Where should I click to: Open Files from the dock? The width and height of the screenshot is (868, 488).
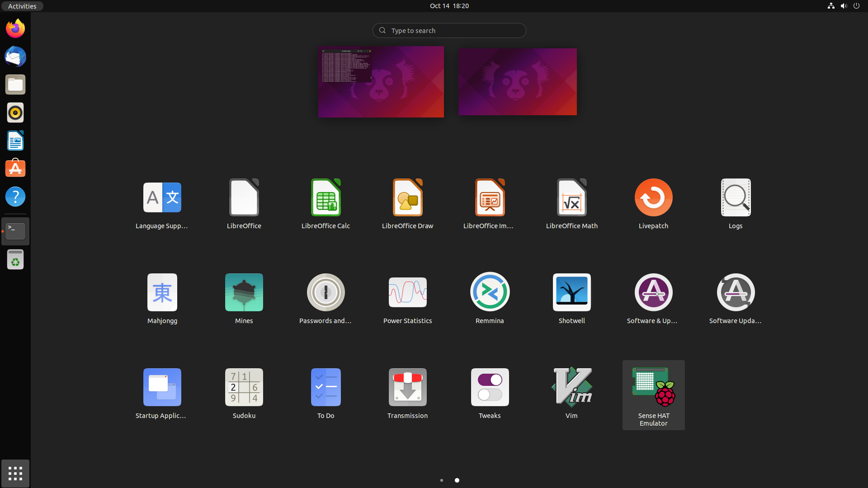(15, 84)
